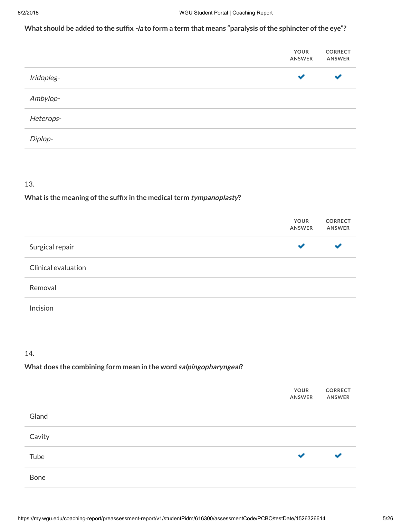Select the Clinical evaluation answer

pyautogui.click(x=190, y=268)
